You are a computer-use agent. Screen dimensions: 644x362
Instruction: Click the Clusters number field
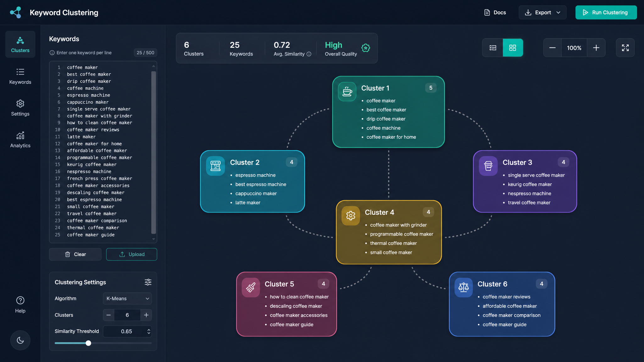127,315
